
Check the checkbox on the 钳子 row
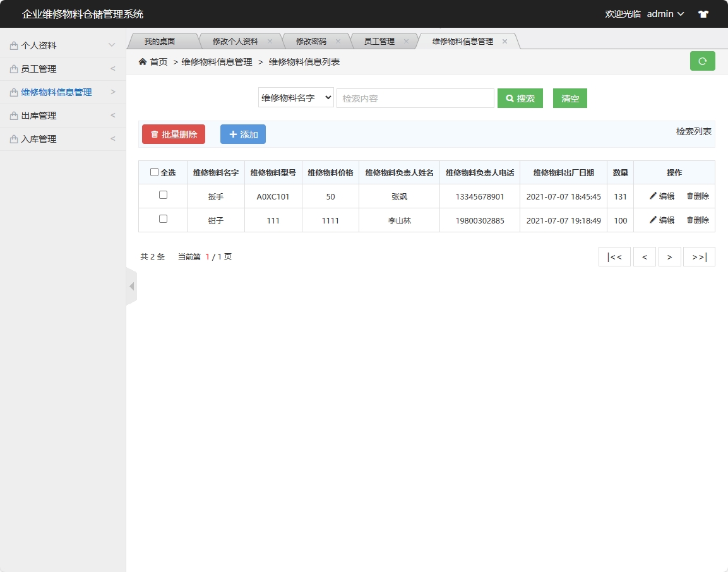(x=162, y=220)
